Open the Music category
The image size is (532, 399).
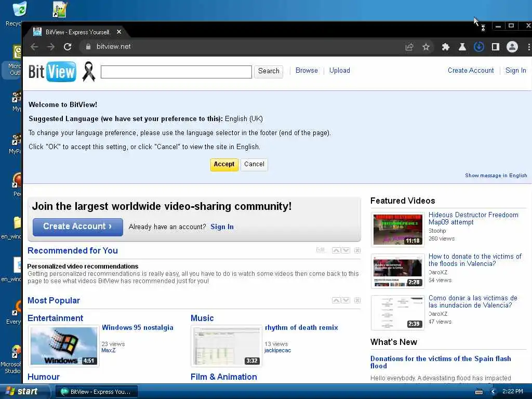[202, 318]
